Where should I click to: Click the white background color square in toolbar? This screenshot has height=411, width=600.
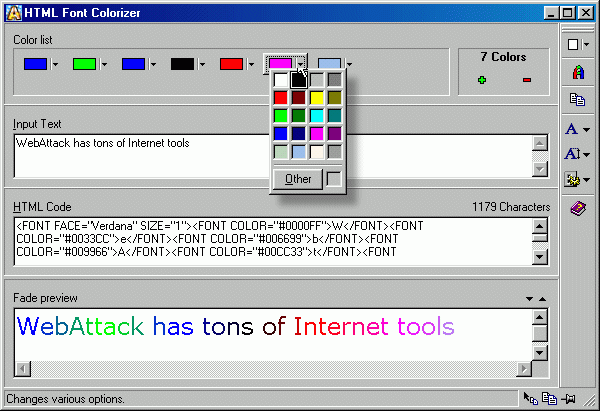(573, 44)
